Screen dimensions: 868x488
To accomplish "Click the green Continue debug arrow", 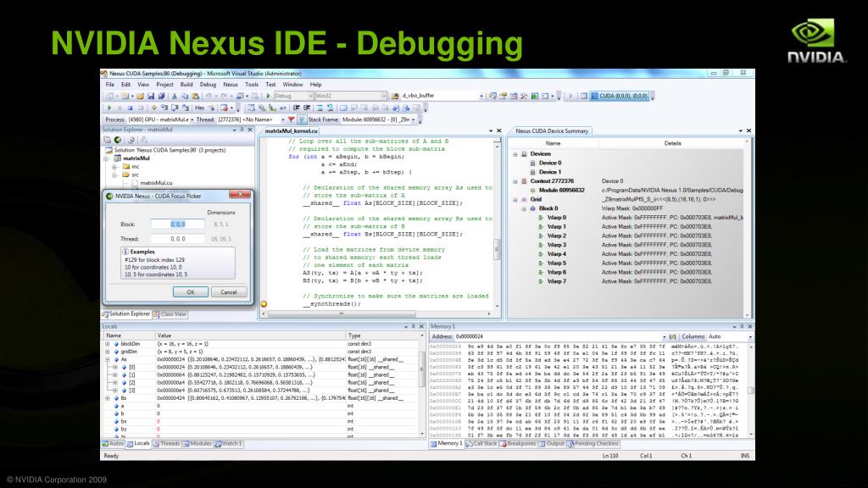I will coord(109,108).
